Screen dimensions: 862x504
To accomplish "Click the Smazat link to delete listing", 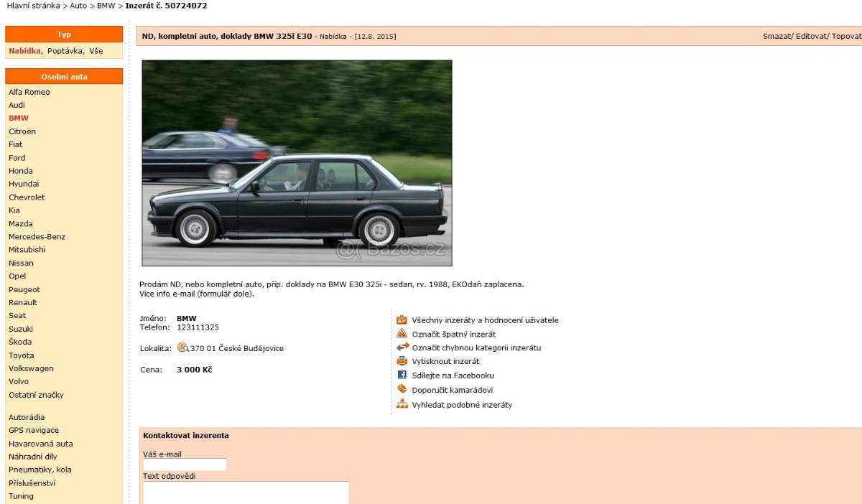I will tap(776, 36).
